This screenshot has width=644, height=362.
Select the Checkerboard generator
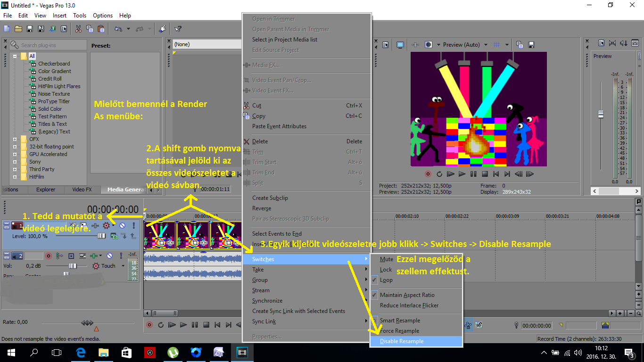coord(54,64)
